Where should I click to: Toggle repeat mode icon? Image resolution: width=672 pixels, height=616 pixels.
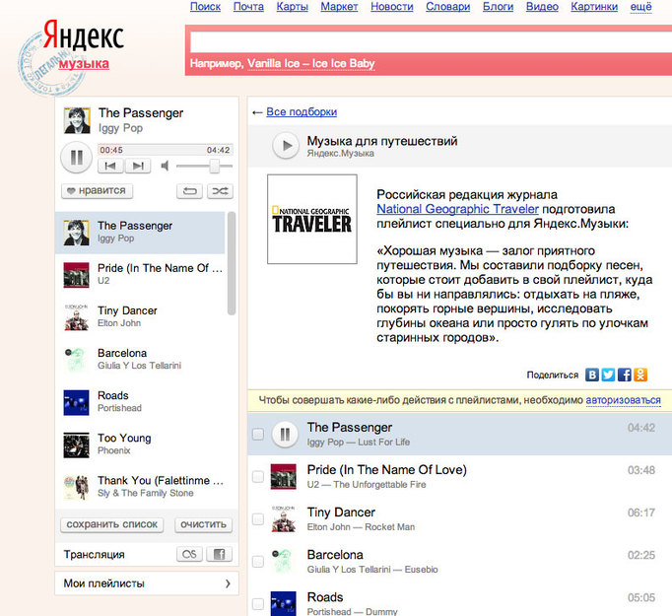189,191
